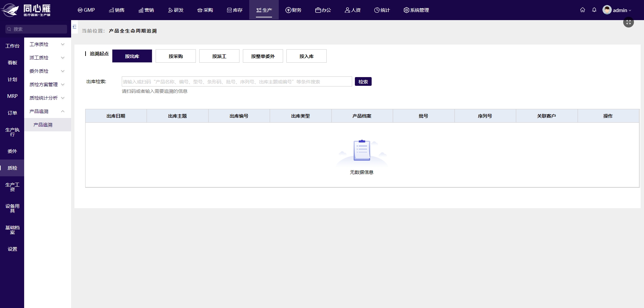The height and width of the screenshot is (308, 644).
Task: Click the 无数据信息 empty-state text
Action: pos(362,172)
